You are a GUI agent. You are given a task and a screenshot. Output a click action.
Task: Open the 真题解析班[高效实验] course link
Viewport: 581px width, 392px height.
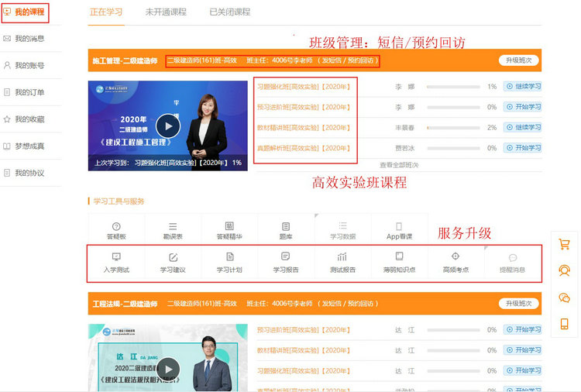coord(304,148)
